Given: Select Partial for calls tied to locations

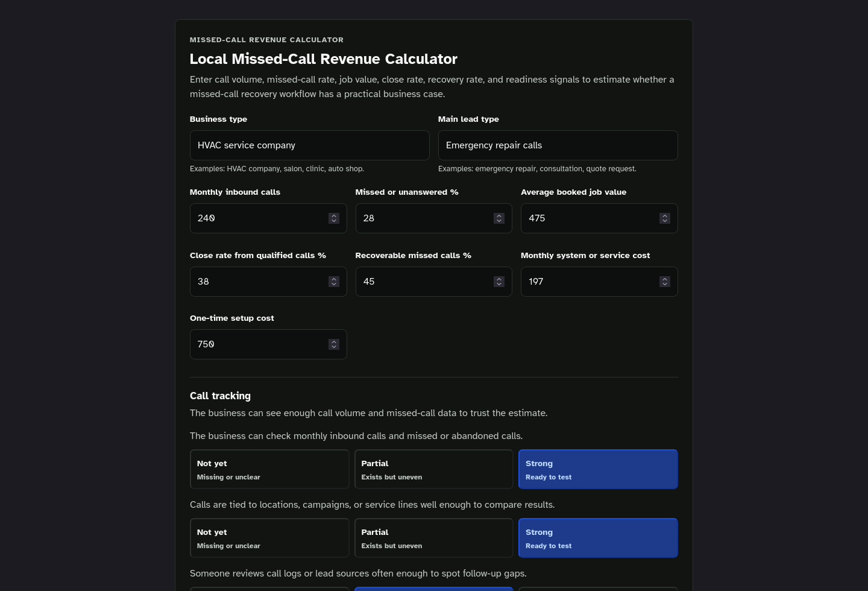Looking at the screenshot, I should [x=434, y=538].
